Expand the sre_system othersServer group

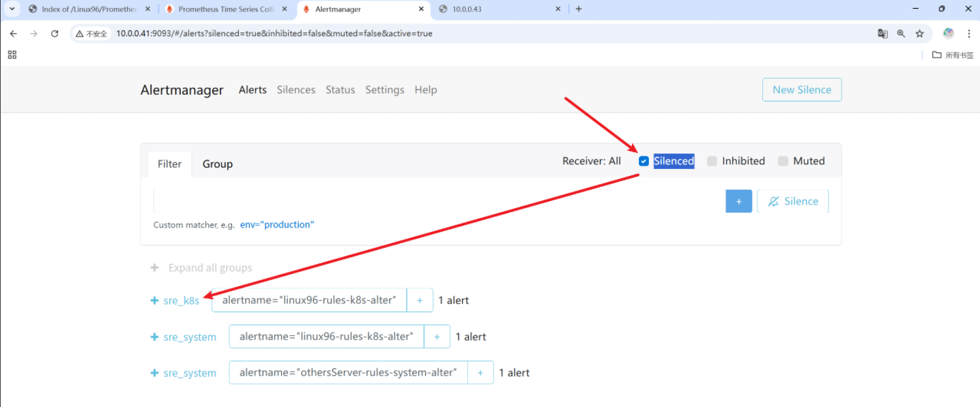[x=154, y=373]
